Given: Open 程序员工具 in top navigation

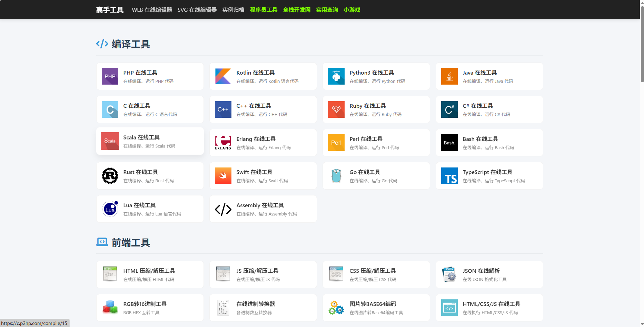Looking at the screenshot, I should pos(264,10).
